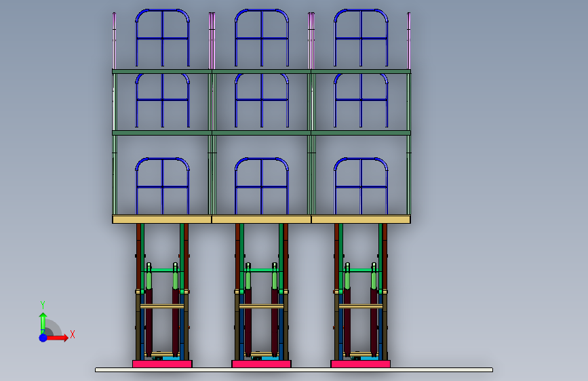The width and height of the screenshot is (588, 381).
Task: Pick the middle yellow platform deck segment
Action: tap(261, 220)
